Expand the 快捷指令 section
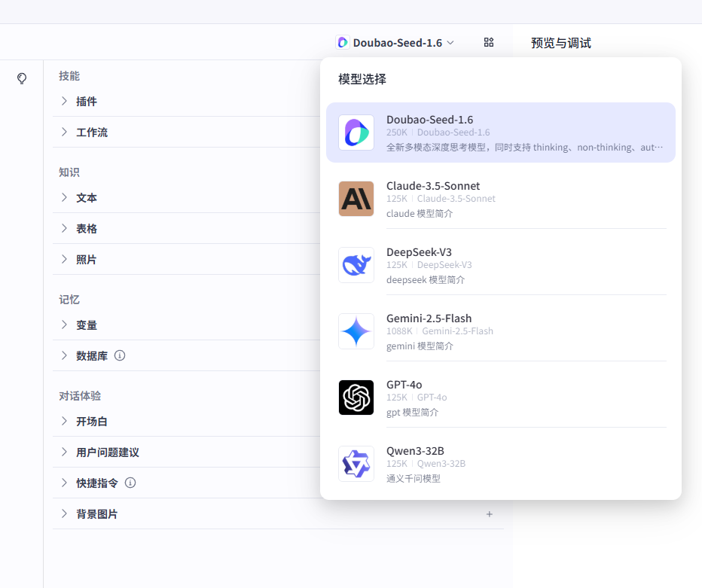 coord(64,483)
